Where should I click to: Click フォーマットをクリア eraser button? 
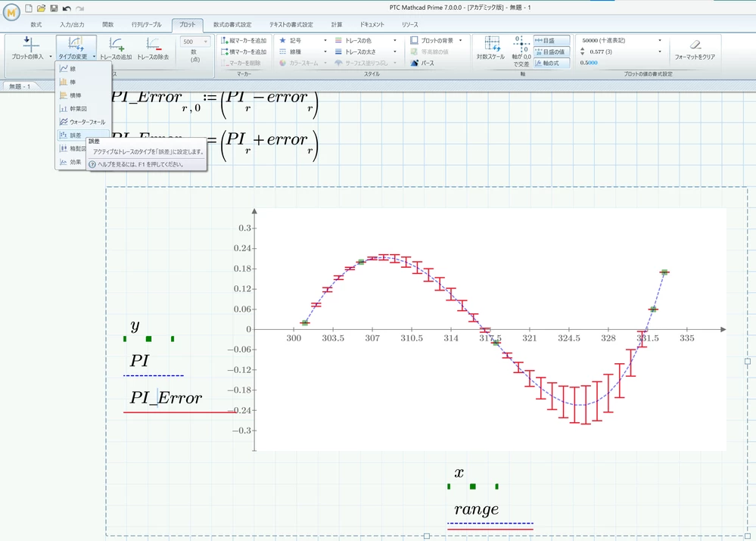(695, 50)
